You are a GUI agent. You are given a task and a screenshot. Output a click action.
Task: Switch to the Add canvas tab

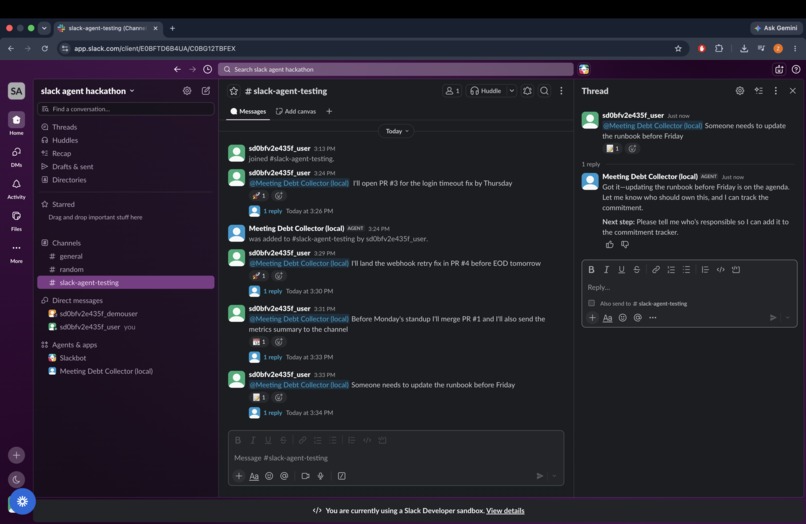coord(296,111)
